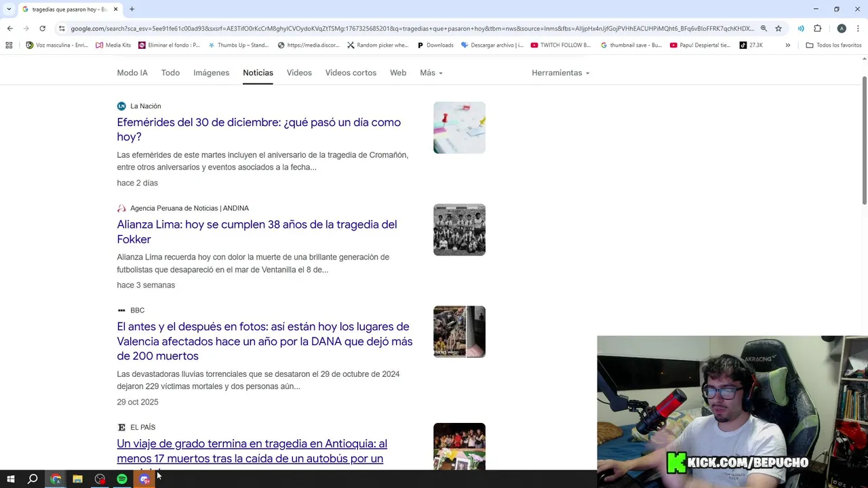868x488 pixels.
Task: Open the 'https://media.discor...' bookmark
Action: [309, 45]
